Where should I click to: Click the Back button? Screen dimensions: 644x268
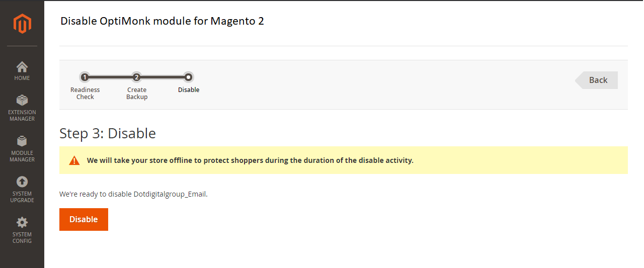point(597,80)
